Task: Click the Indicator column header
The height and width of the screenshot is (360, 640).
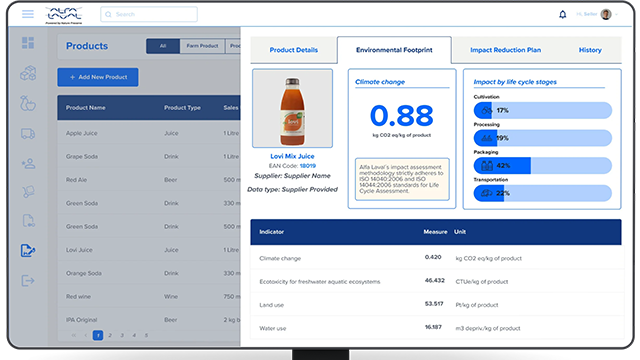Action: click(271, 232)
